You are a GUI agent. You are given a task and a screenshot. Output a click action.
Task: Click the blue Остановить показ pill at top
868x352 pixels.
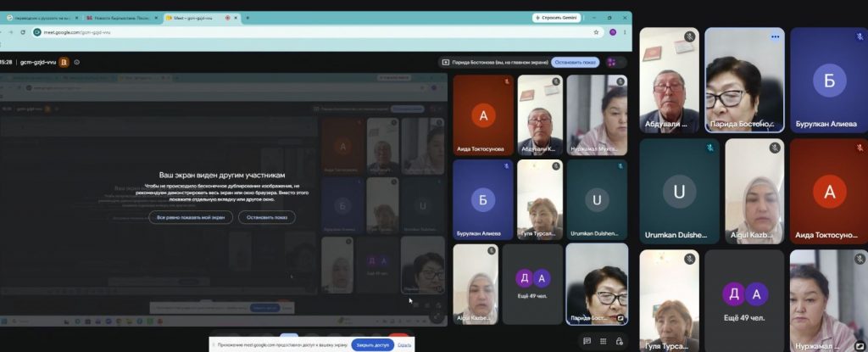point(576,62)
